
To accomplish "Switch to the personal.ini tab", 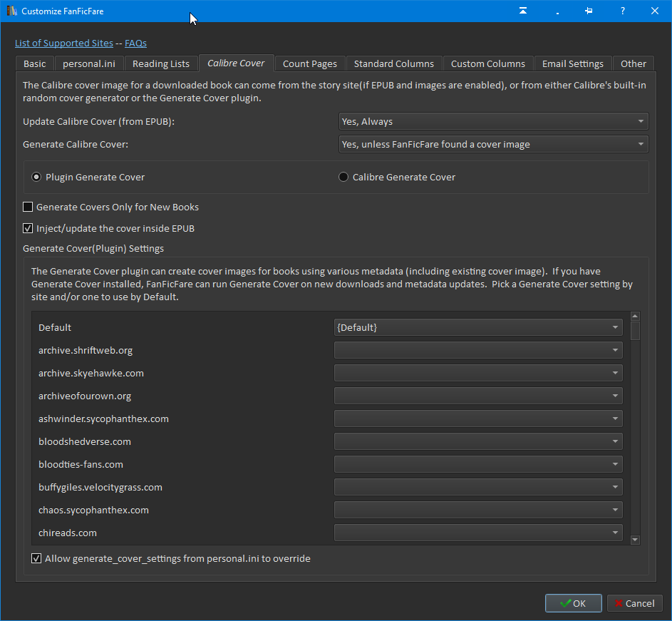I will coord(88,63).
